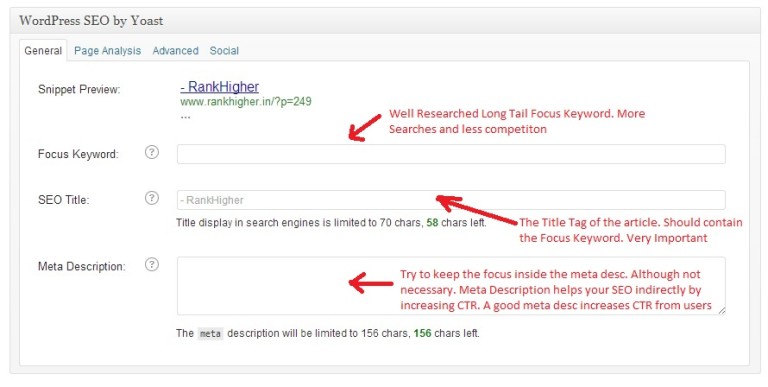The width and height of the screenshot is (768, 387).
Task: Click the Meta Description label
Action: 82,266
